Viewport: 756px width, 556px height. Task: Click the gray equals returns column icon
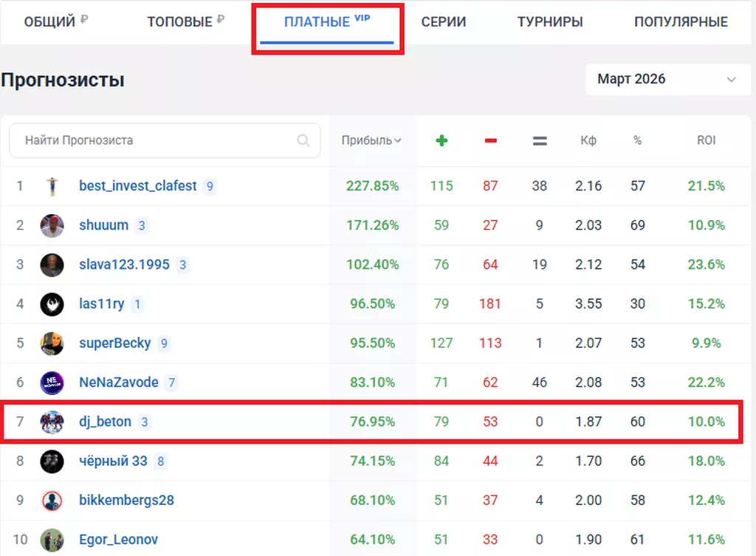(x=540, y=140)
